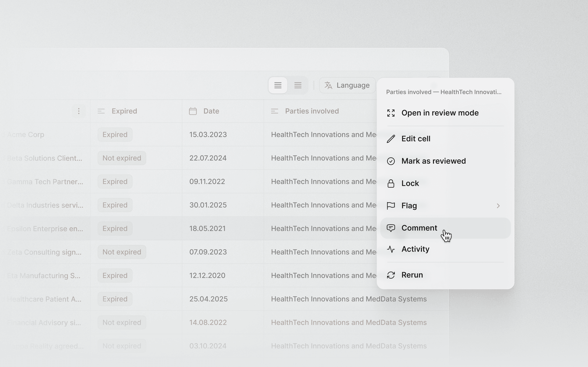The height and width of the screenshot is (367, 588).
Task: Click the speech bubble Comment icon
Action: coord(391,228)
